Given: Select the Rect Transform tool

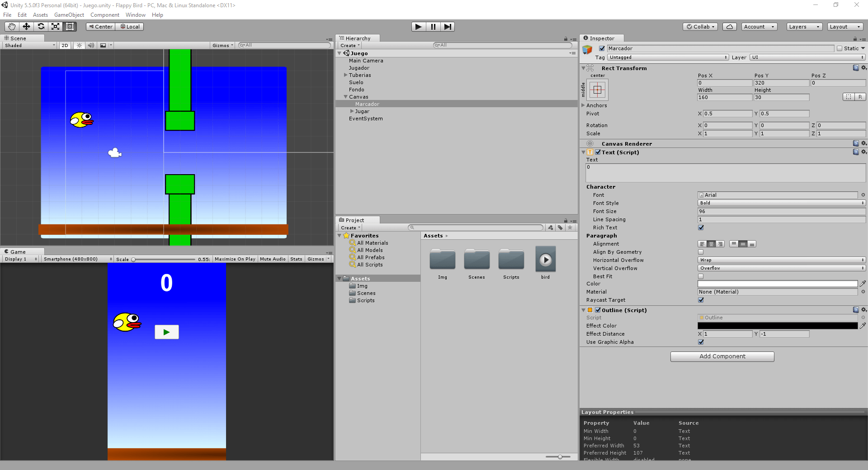Looking at the screenshot, I should pos(70,27).
